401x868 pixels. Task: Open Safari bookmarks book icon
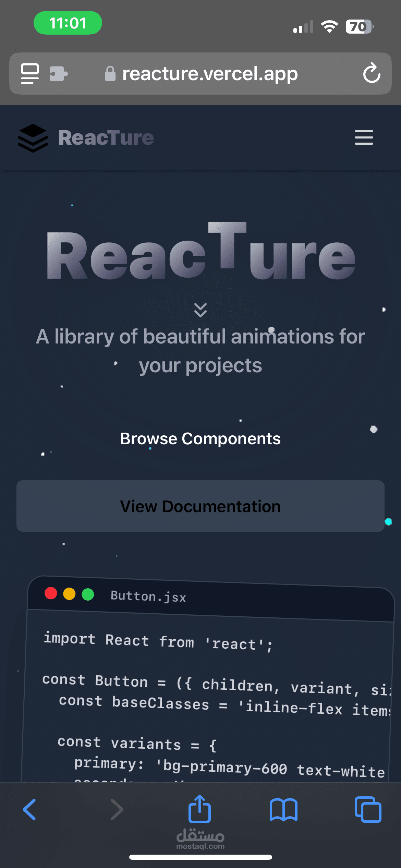tap(284, 809)
